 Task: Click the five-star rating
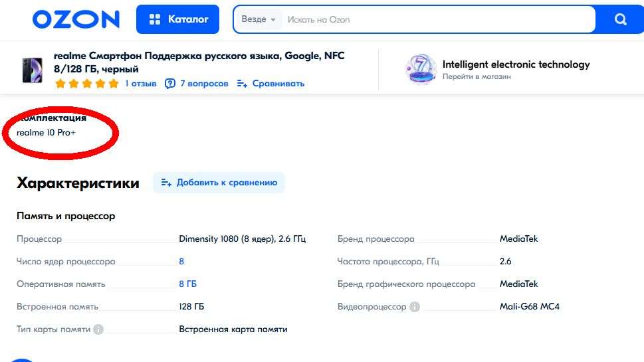click(87, 84)
